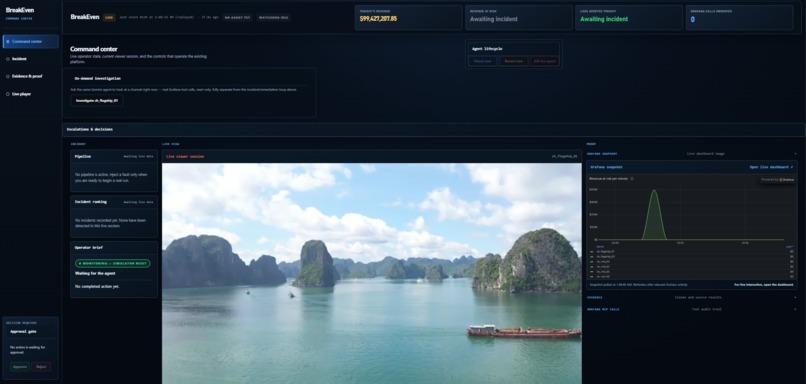
Task: Click the Live viewer session label
Action: click(x=185, y=156)
